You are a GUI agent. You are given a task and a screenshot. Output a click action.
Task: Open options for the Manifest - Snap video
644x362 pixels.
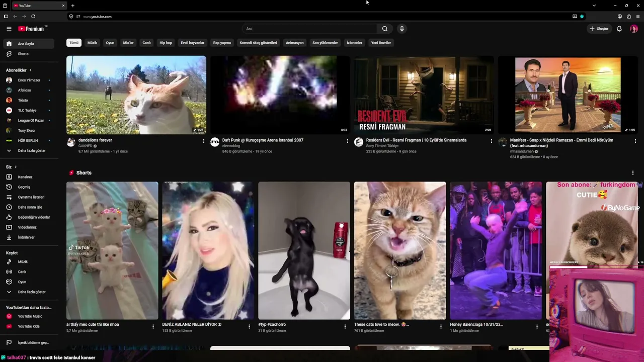pos(635,141)
